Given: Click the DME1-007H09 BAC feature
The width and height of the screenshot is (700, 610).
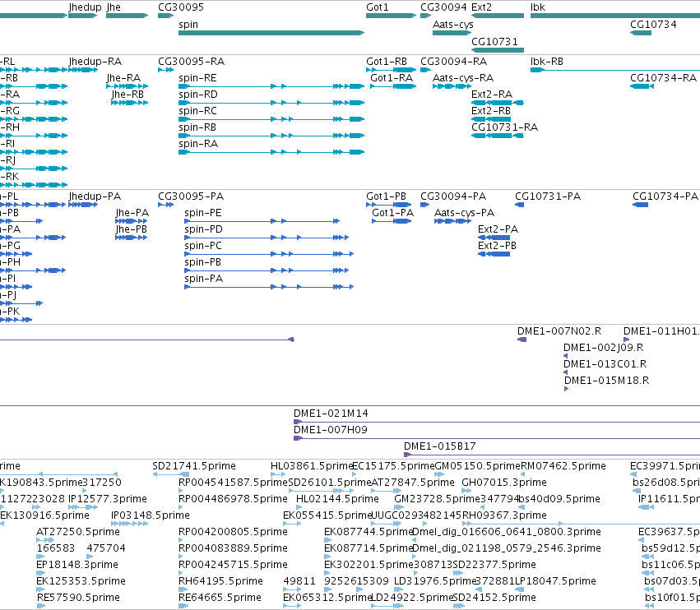Looking at the screenshot, I should tap(497, 438).
